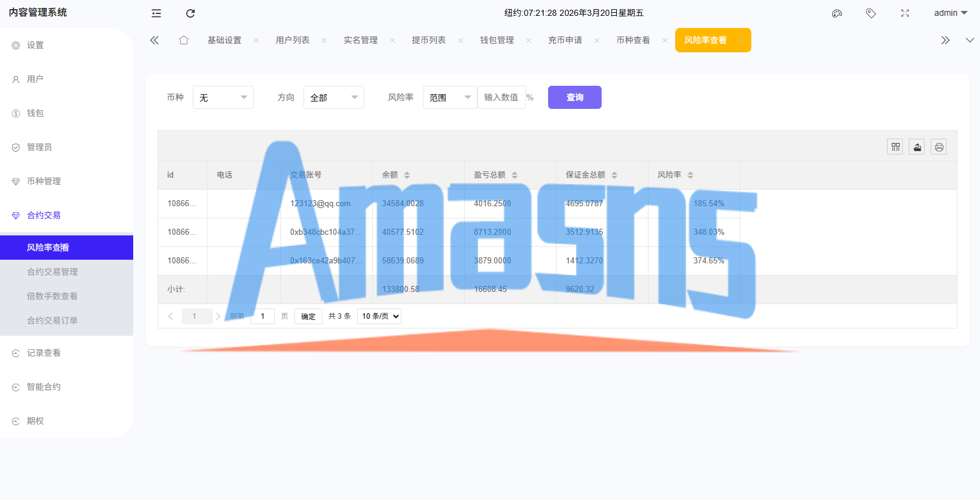This screenshot has width=980, height=500.
Task: Sort by 风险率 column
Action: (x=690, y=175)
